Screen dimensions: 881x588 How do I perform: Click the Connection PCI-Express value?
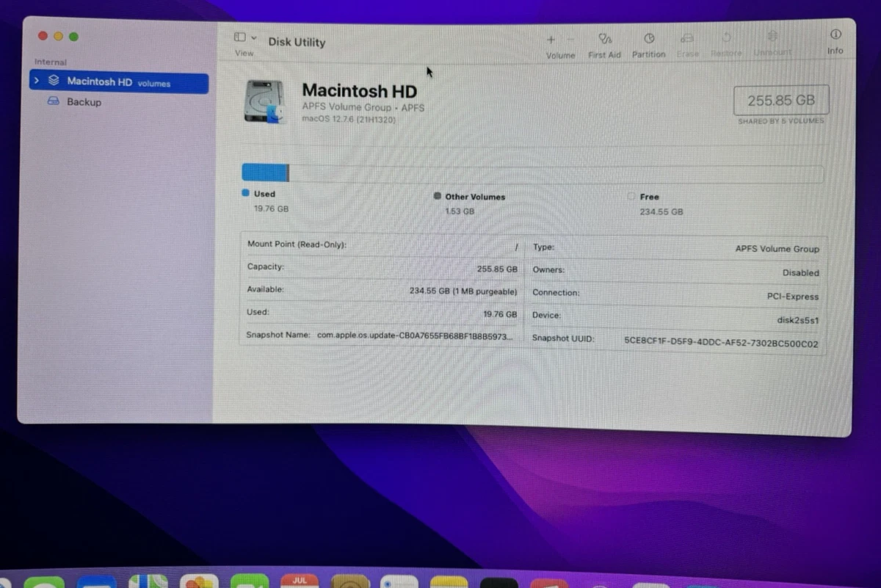(791, 297)
